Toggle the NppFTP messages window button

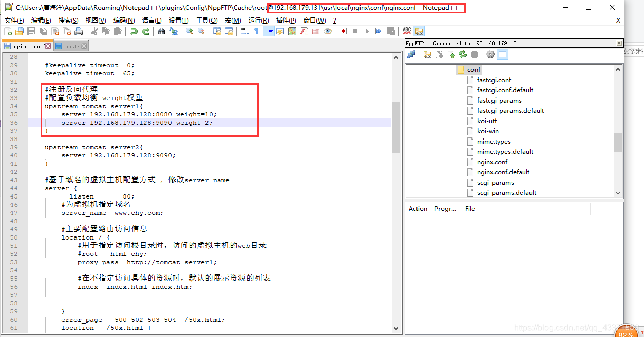tap(502, 54)
